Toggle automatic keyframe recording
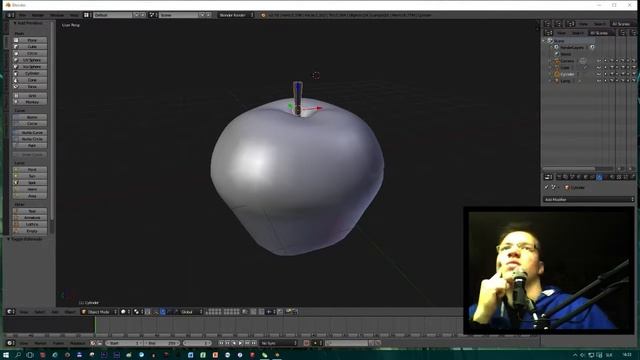Screen dimensions: 640x360 point(307,343)
